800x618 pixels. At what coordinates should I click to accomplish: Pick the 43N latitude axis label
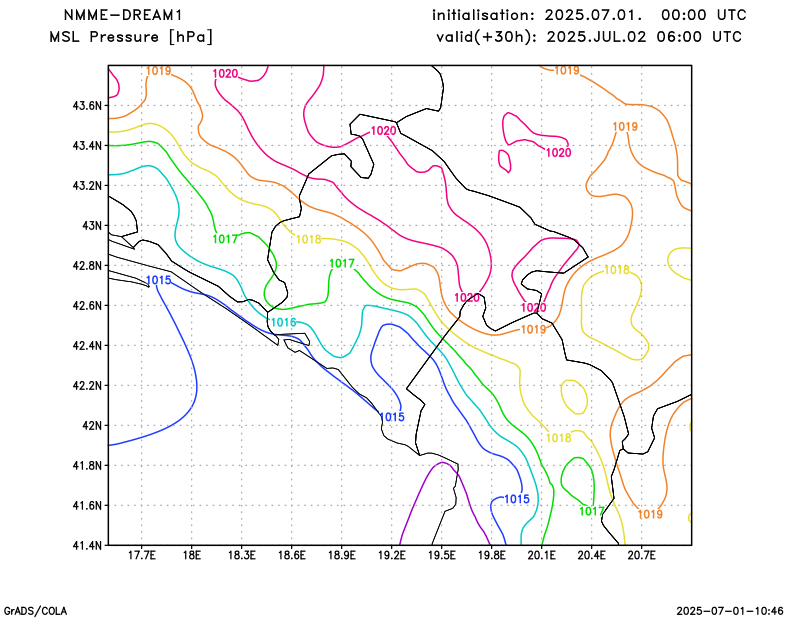tap(92, 226)
